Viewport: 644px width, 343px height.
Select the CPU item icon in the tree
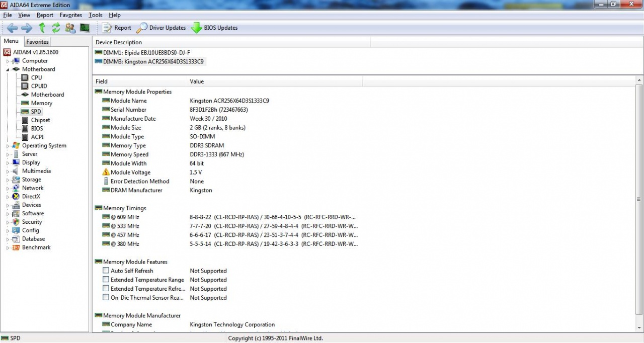25,77
